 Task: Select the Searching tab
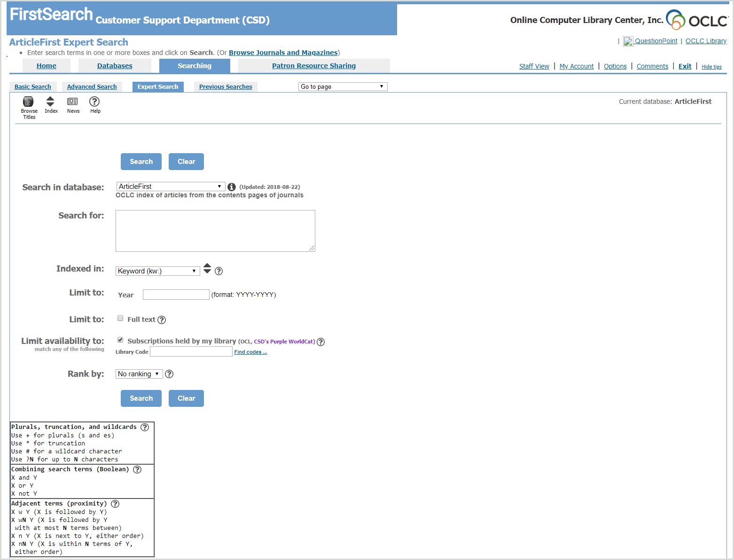[195, 66]
